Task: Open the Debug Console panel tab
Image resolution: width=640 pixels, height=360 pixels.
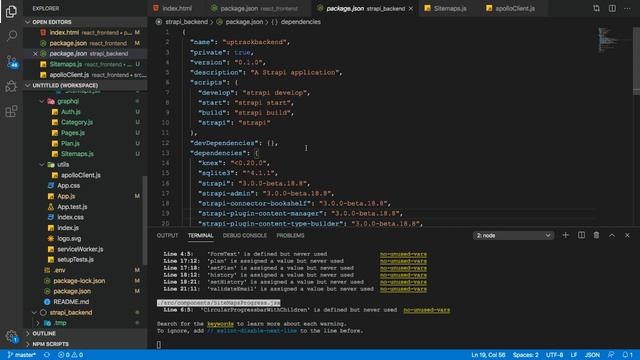Action: tap(244, 236)
